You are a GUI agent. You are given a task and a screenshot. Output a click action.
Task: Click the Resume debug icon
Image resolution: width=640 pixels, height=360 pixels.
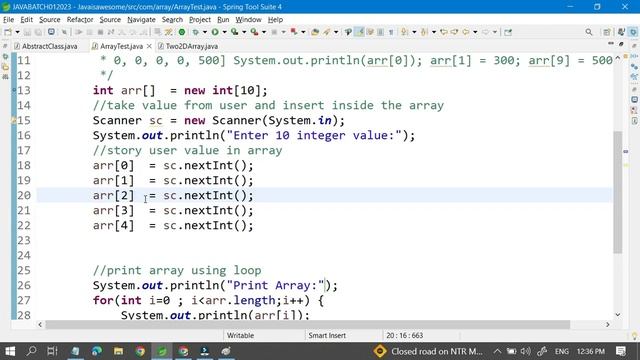[x=79, y=32]
